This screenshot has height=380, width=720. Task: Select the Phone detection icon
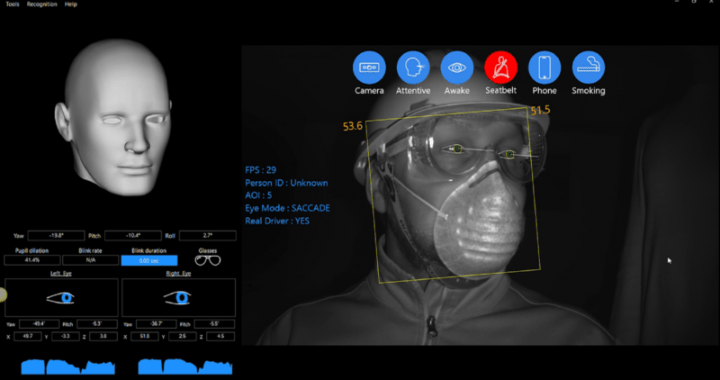(x=545, y=67)
